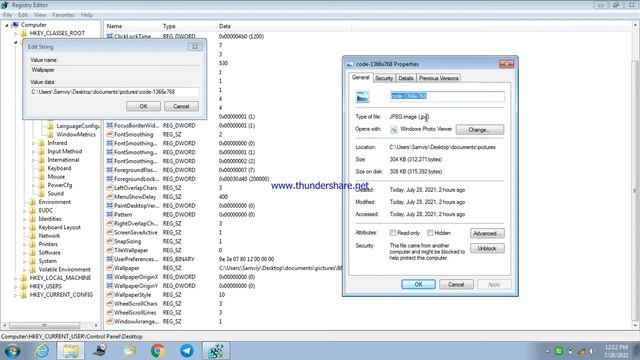Screen dimensions: 640x360
Task: Click the Unblock button
Action: [x=487, y=248]
